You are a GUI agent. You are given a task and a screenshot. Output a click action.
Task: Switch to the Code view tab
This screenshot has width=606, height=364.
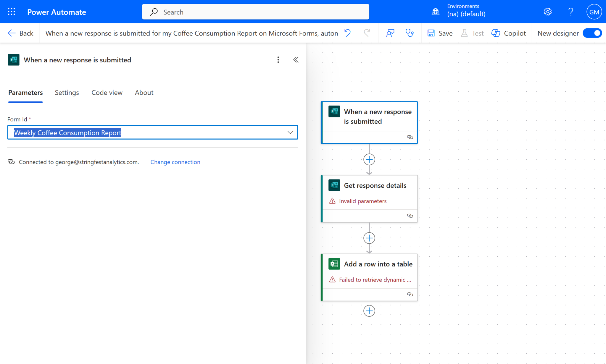point(107,93)
